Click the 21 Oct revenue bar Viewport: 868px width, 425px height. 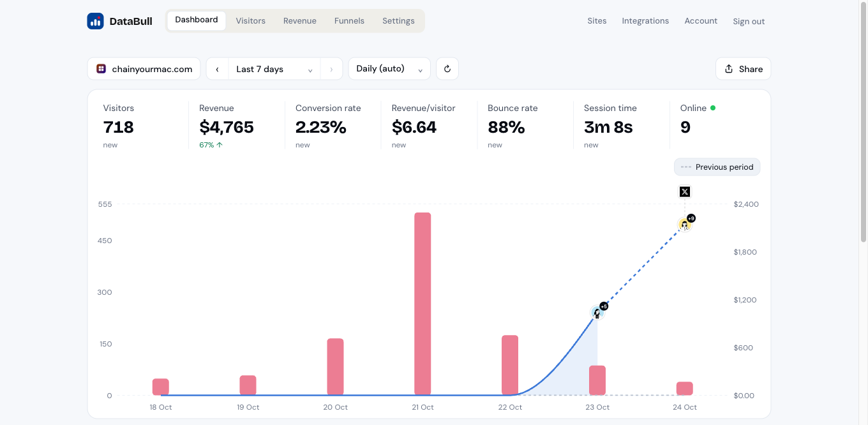click(x=423, y=304)
